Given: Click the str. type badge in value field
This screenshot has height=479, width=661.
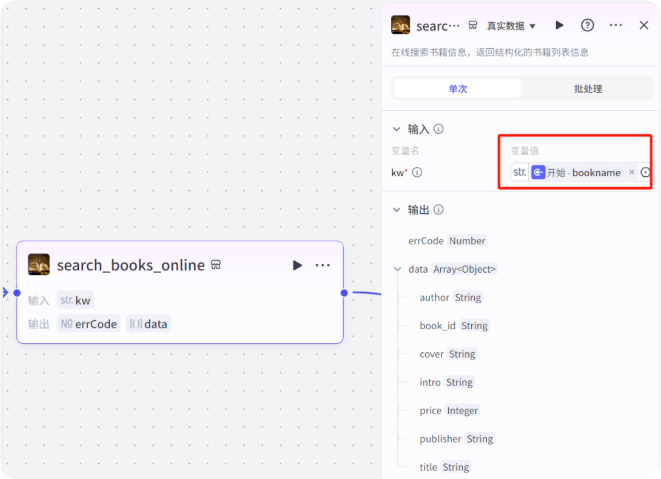Looking at the screenshot, I should [x=520, y=172].
